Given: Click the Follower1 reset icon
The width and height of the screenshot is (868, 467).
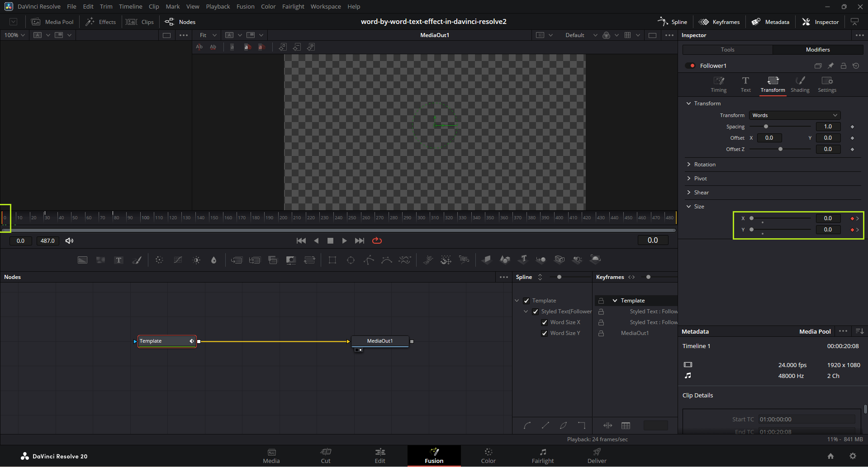Looking at the screenshot, I should (856, 66).
